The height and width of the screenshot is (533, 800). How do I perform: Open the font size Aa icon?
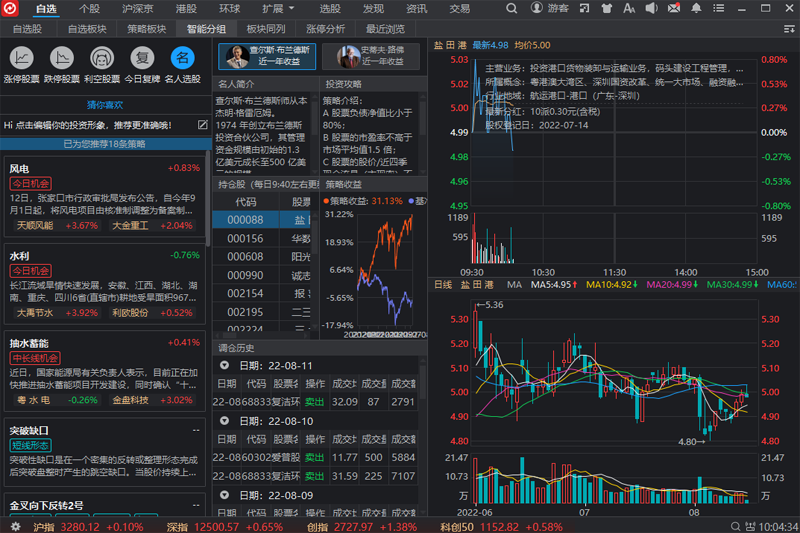(629, 8)
